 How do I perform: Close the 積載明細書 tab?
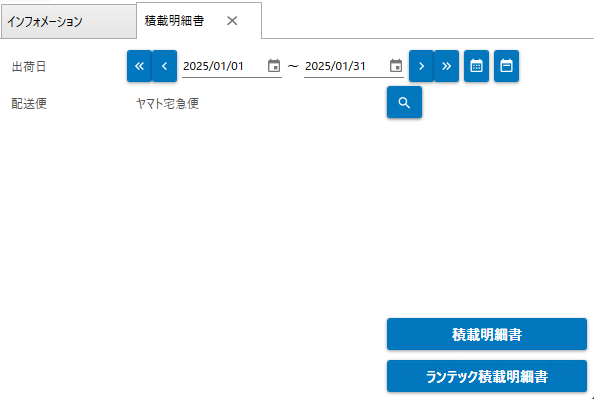pyautogui.click(x=232, y=21)
